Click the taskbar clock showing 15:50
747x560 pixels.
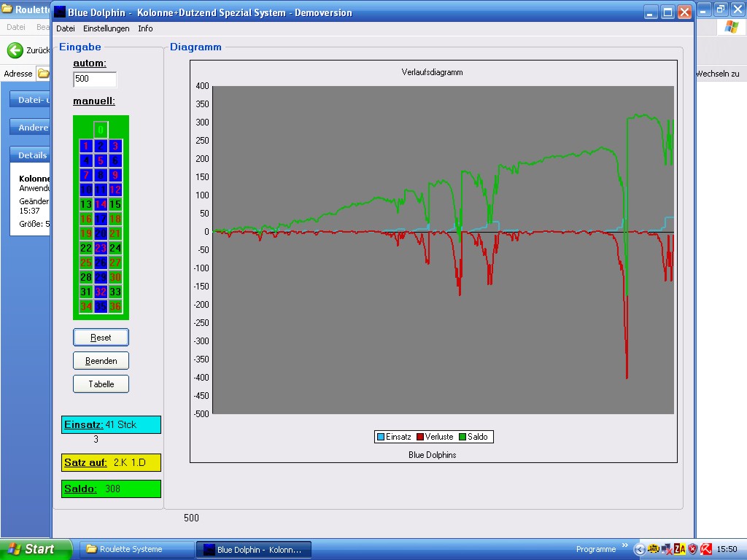pos(727,550)
